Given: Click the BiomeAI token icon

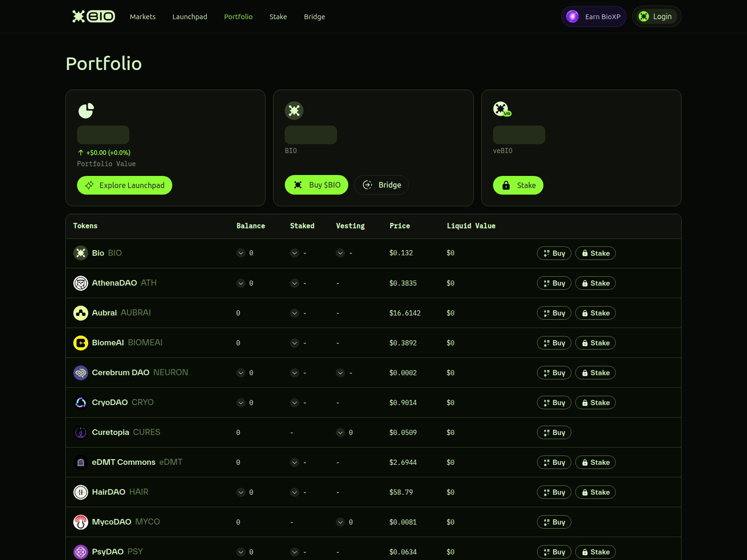Looking at the screenshot, I should (x=81, y=343).
